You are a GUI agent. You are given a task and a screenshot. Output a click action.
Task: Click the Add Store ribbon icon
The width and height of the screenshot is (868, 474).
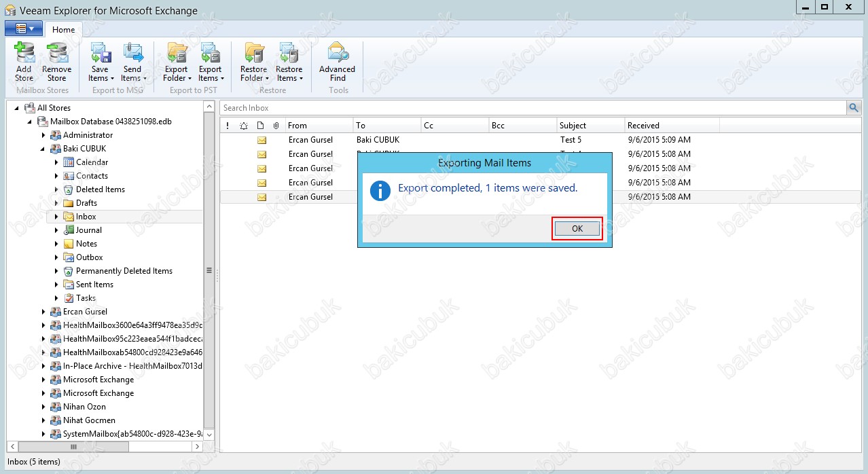click(24, 61)
